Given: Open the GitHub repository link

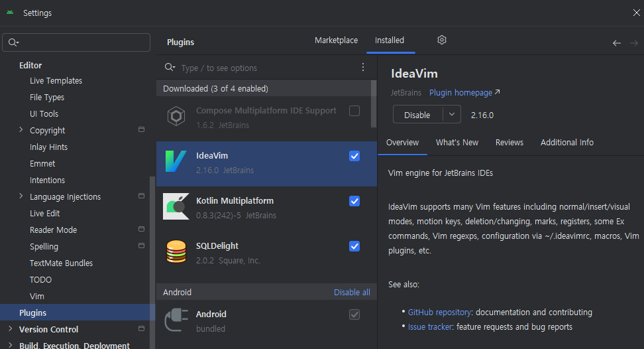Looking at the screenshot, I should (439, 312).
